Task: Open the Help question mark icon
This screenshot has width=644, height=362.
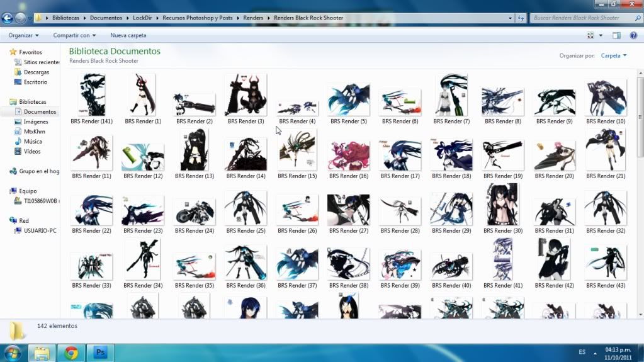Action: [633, 35]
